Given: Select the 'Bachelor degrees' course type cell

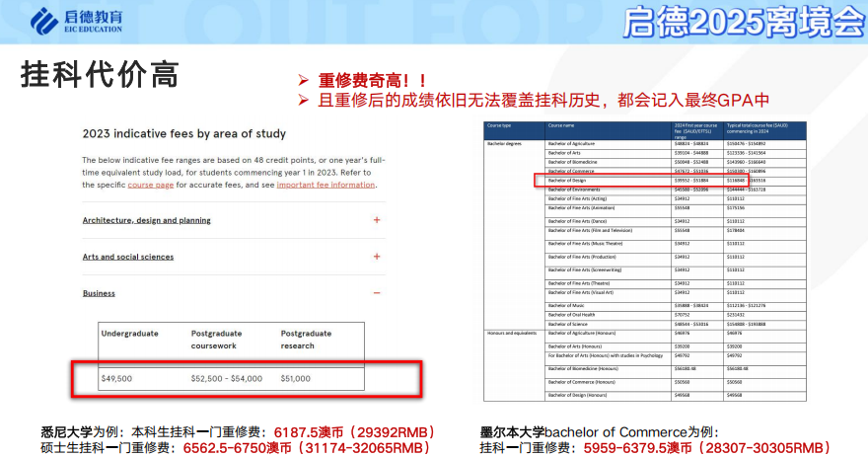Looking at the screenshot, I should click(504, 144).
